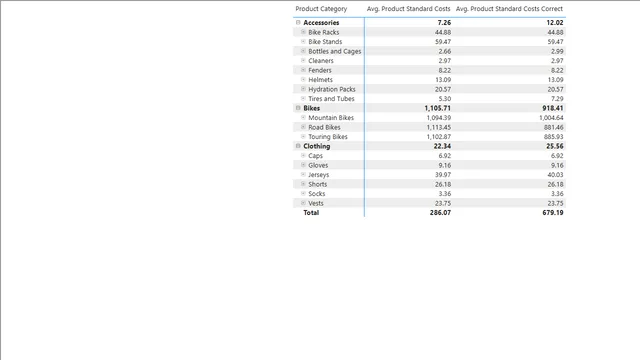
Task: Collapse the Accessories category row
Action: [298, 22]
